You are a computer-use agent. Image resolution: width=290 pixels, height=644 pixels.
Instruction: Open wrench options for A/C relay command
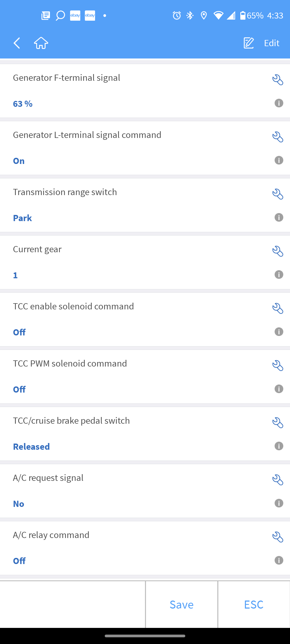278,537
